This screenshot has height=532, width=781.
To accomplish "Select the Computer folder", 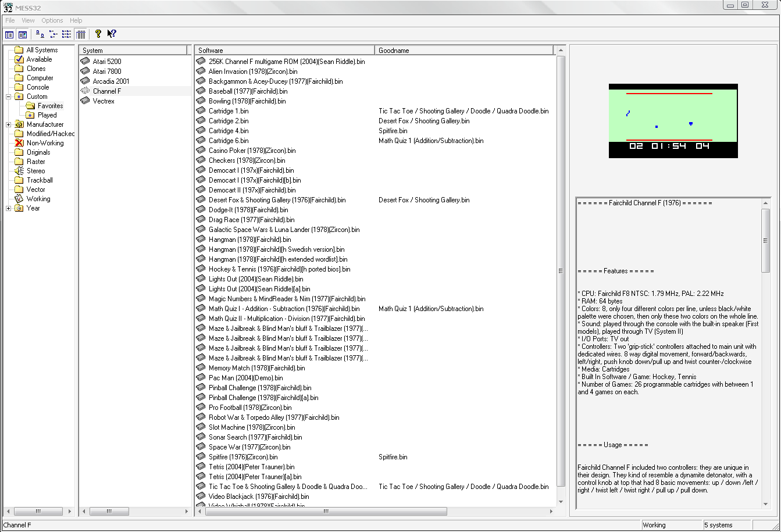I will [x=40, y=78].
